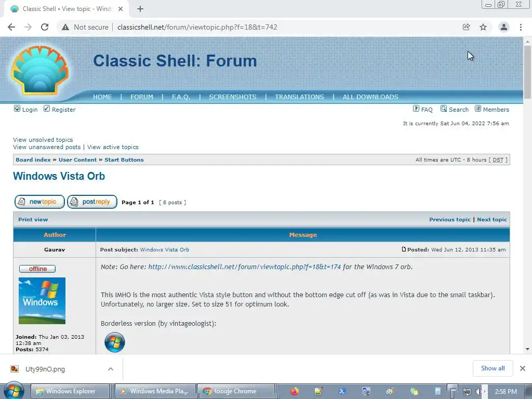Share this page from the address bar
Viewport: 532px width, 399px height.
466,27
